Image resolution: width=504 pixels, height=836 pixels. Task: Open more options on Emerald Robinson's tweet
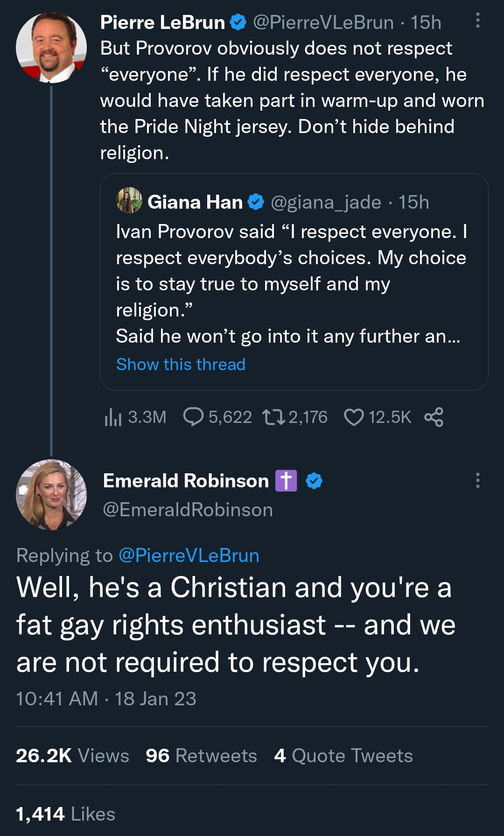477,480
